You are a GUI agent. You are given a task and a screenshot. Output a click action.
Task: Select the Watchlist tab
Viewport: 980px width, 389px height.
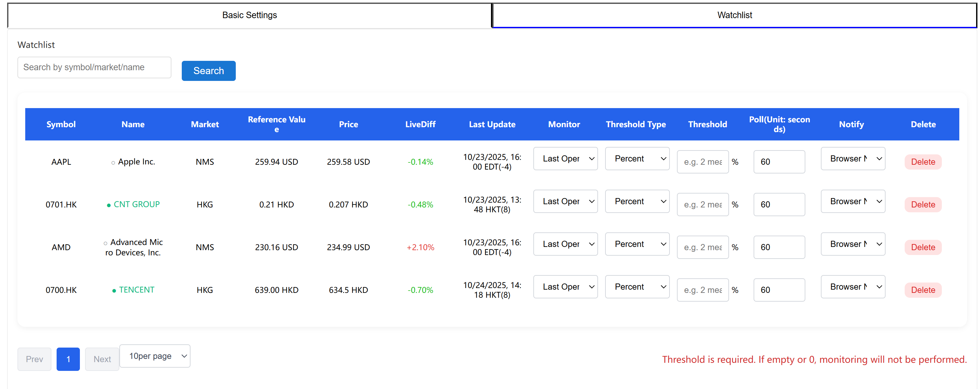[734, 15]
